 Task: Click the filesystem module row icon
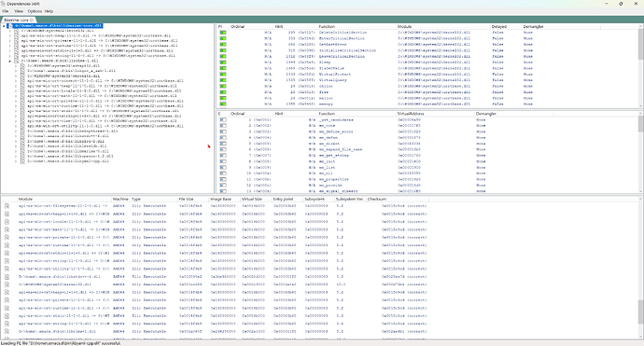coord(7,206)
